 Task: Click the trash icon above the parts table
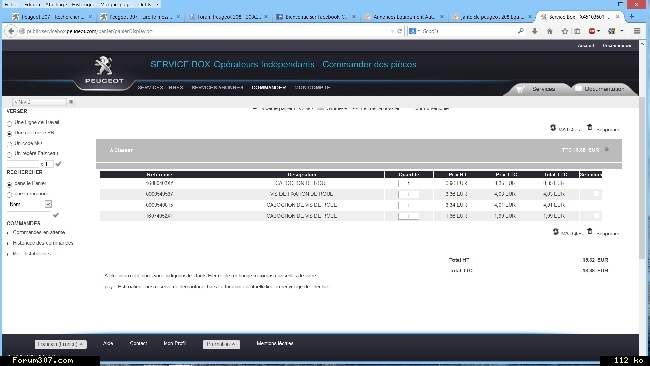[x=589, y=127]
